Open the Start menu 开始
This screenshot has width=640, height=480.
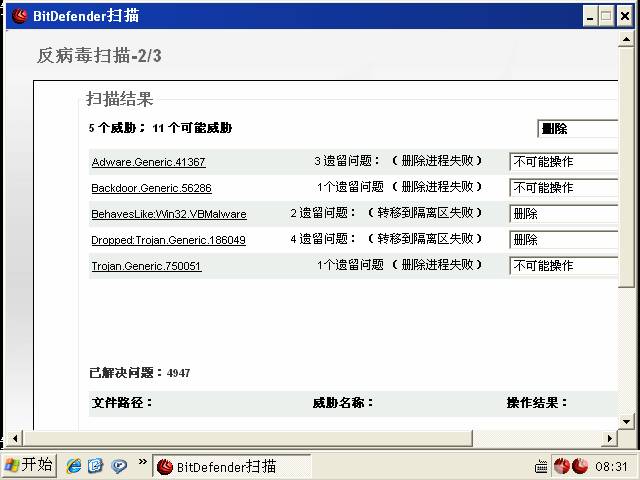click(29, 465)
